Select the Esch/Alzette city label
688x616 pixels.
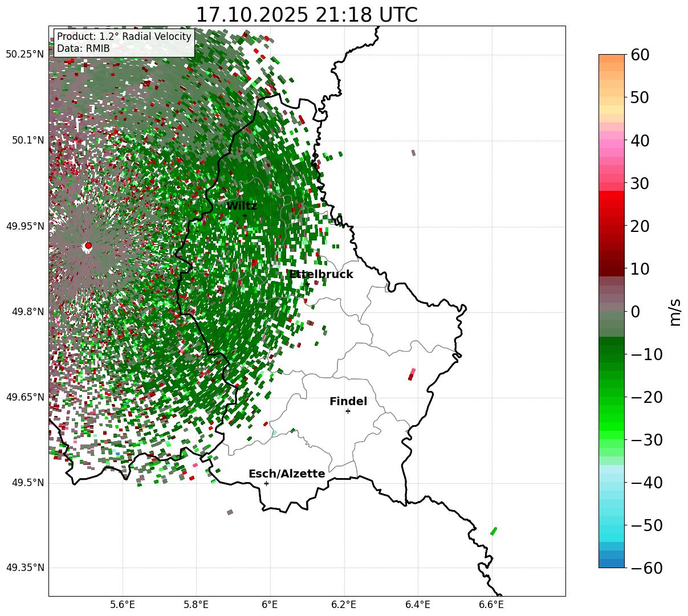(287, 474)
